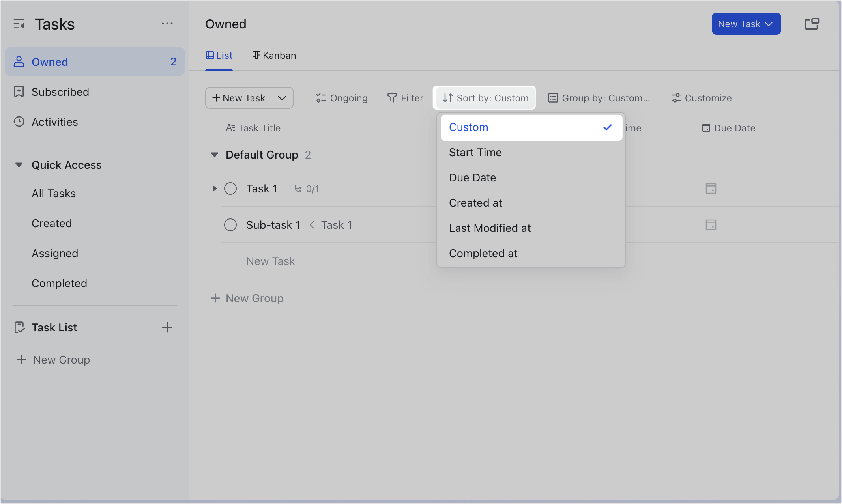Add a new Task List with plus
Viewport: 842px width, 504px height.
(167, 327)
